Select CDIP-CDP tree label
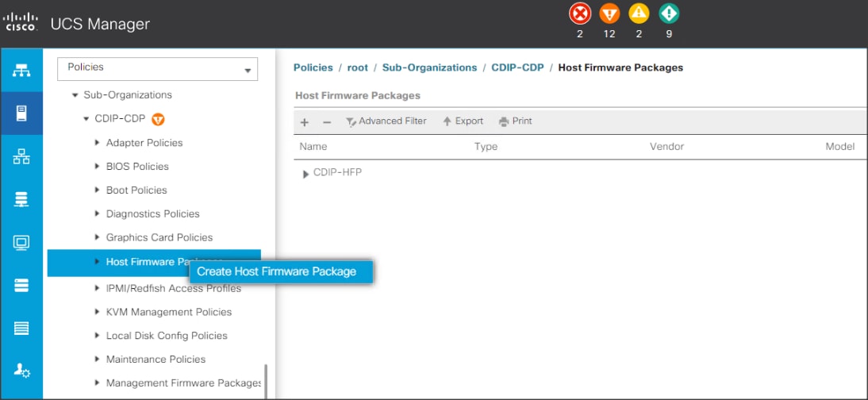 (121, 118)
